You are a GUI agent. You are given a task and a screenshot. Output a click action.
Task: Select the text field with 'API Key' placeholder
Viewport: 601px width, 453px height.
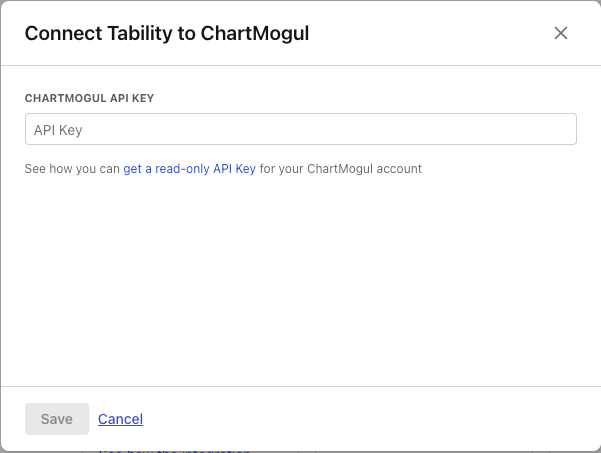(x=300, y=130)
